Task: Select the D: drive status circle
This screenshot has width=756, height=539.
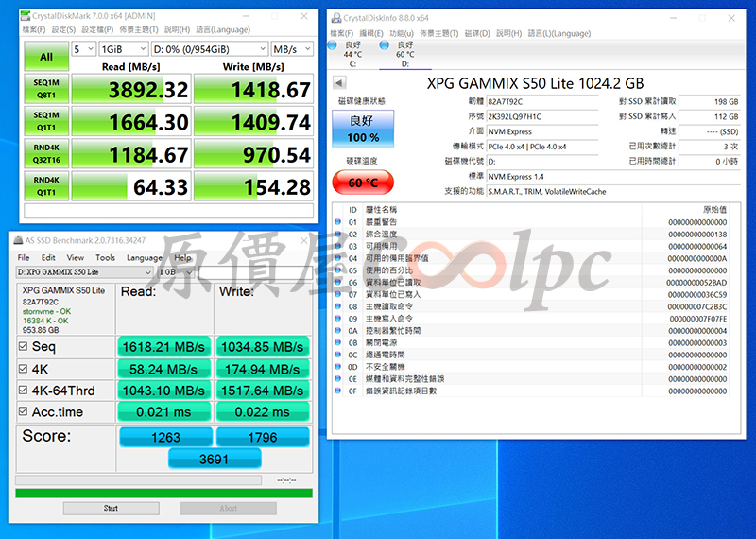Action: (385, 45)
